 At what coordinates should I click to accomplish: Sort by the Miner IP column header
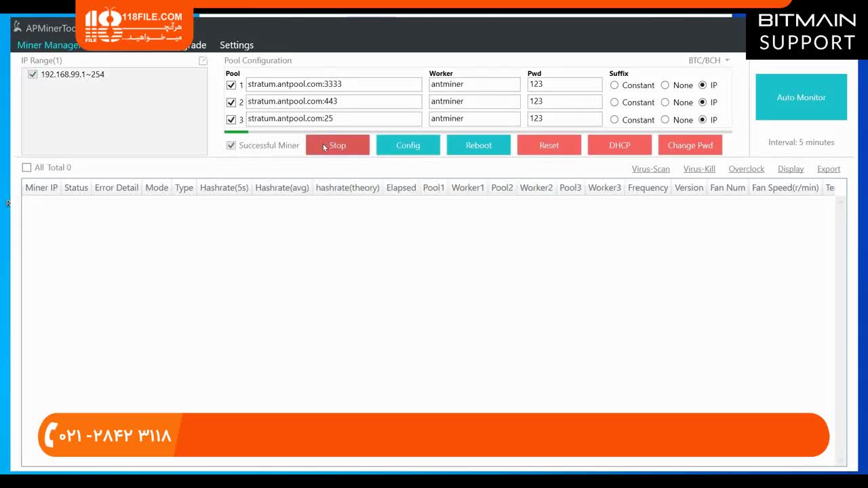tap(41, 188)
